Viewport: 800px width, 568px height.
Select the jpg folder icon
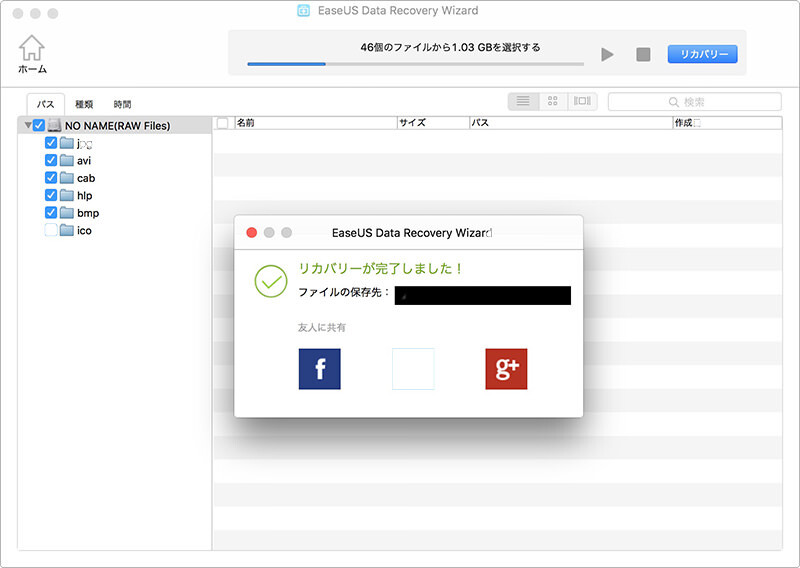pos(67,143)
